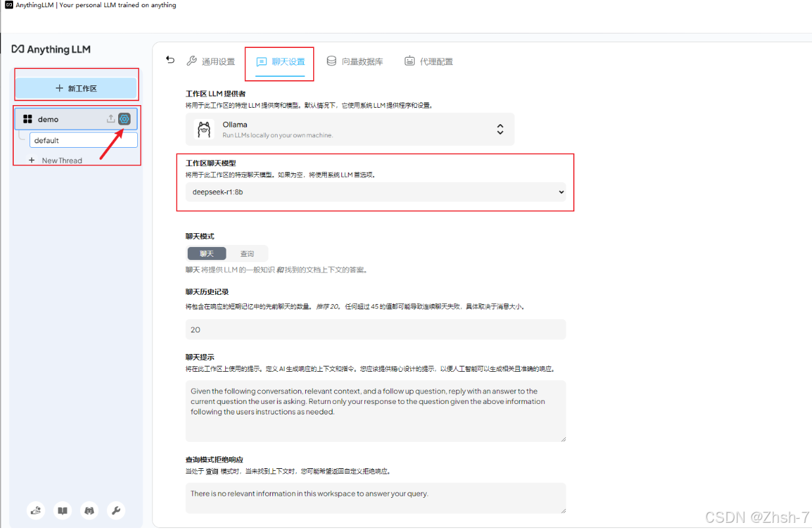812x530 pixels.
Task: Open 通用设置 general settings tab
Action: point(211,62)
